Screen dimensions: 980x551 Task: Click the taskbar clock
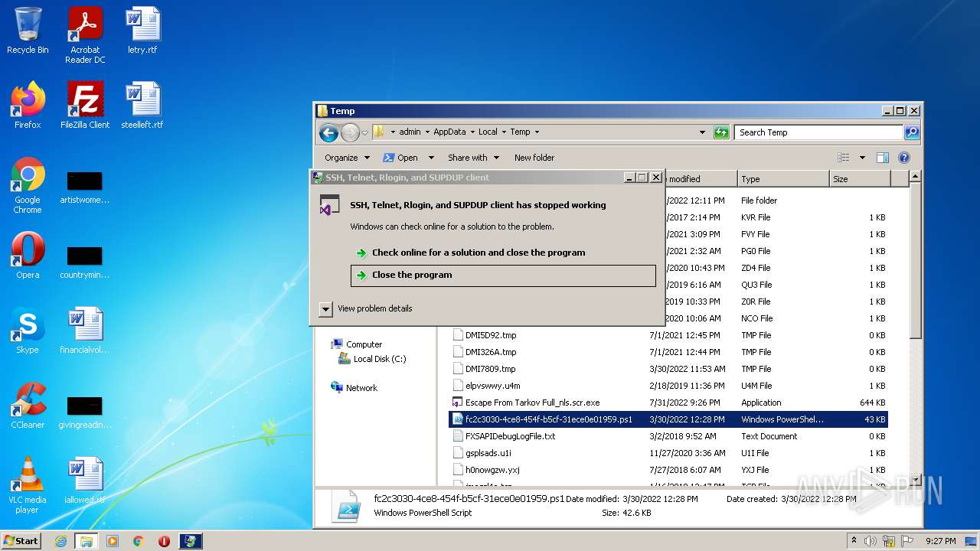point(940,541)
